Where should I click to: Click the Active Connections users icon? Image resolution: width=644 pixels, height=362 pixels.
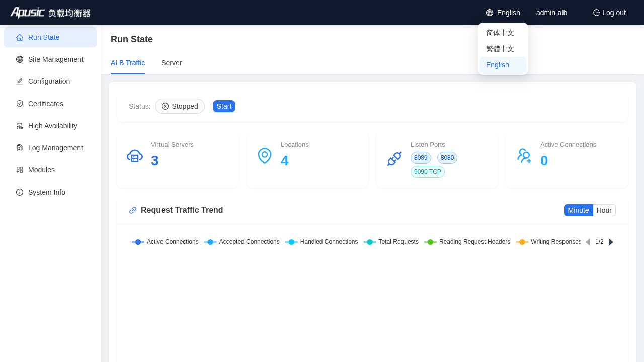[524, 156]
